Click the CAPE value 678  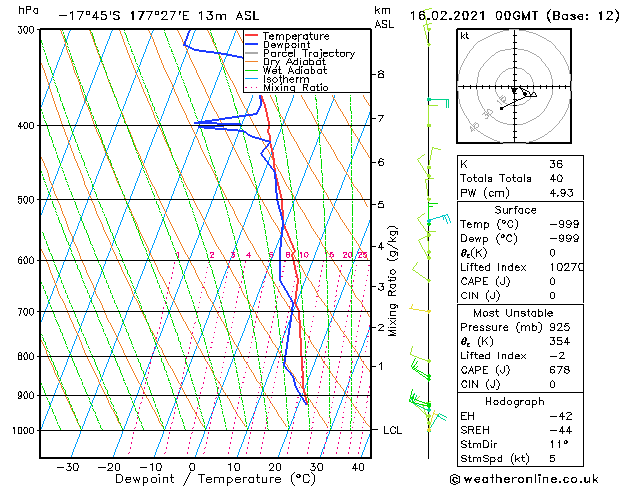coord(560,370)
